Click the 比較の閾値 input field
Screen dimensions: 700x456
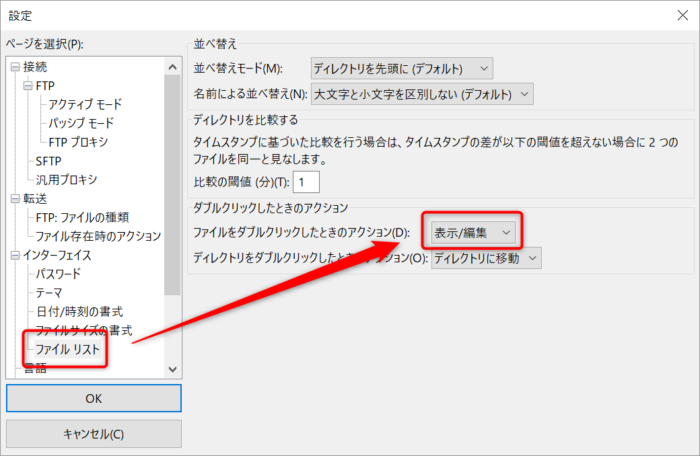[305, 181]
